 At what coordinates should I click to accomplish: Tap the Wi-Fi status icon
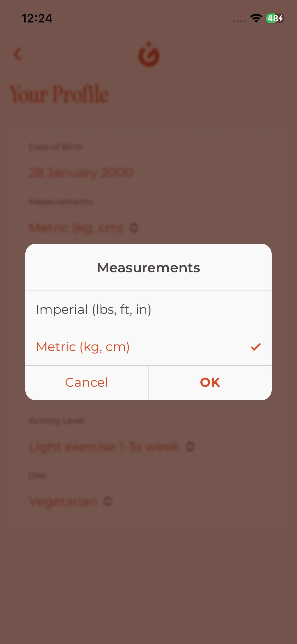[x=256, y=18]
